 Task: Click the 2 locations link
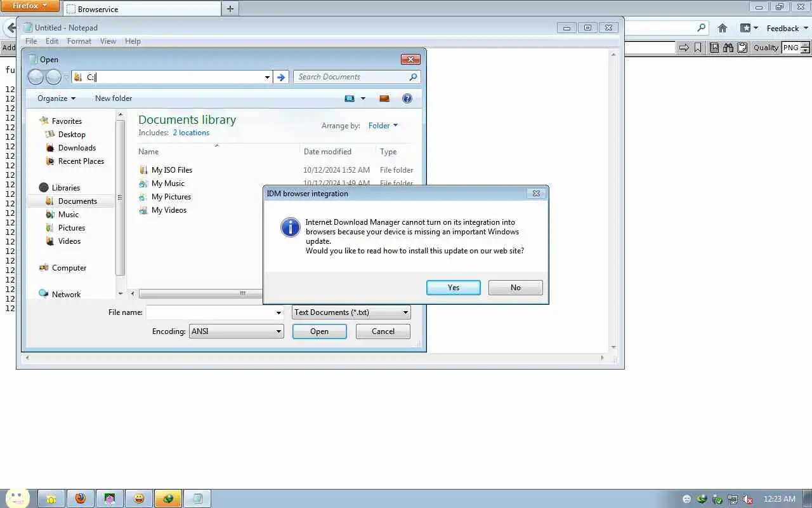point(191,133)
